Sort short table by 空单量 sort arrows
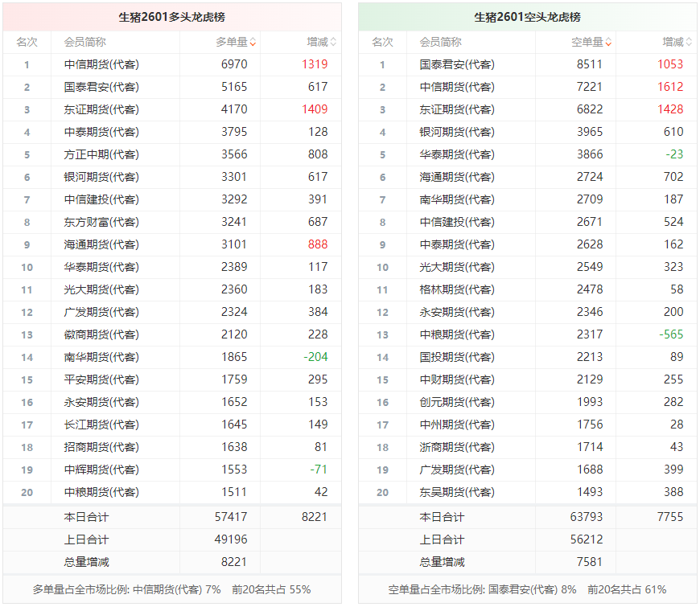Viewport: 700px width, 607px height. tap(608, 43)
